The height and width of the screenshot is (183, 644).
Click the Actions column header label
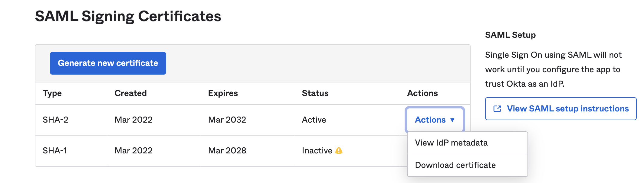[422, 93]
